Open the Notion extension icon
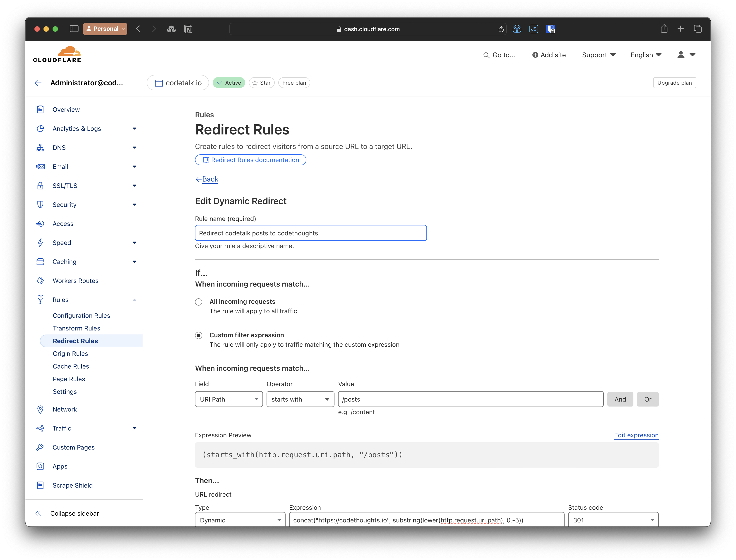The image size is (736, 560). click(x=188, y=29)
